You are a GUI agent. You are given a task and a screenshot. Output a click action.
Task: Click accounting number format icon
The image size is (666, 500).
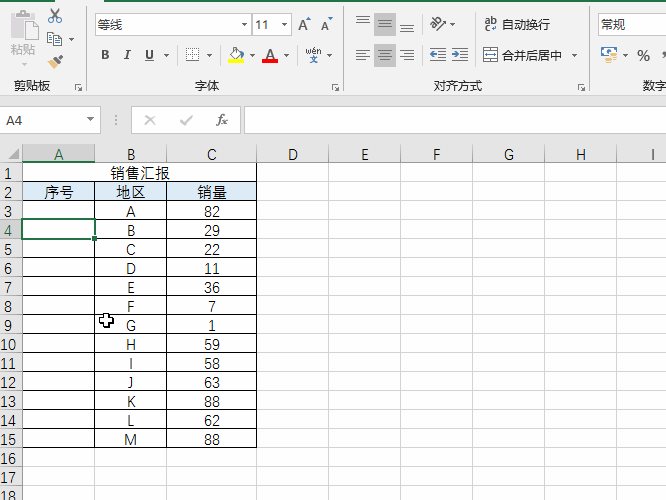609,55
